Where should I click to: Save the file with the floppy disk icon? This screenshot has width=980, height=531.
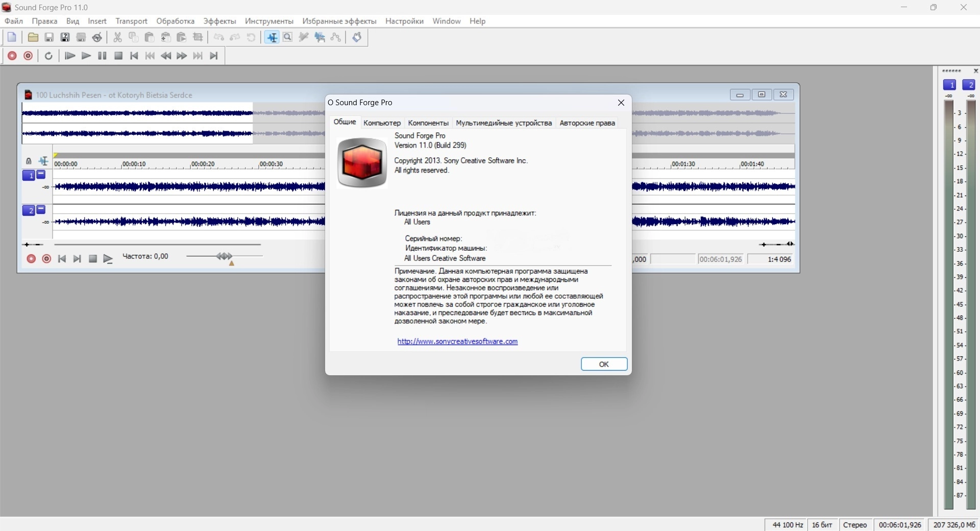50,37
